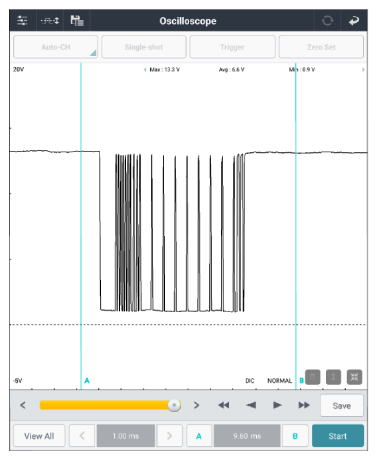This screenshot has height=460, width=378.
Task: Tap the back arrow icon
Action: (354, 21)
